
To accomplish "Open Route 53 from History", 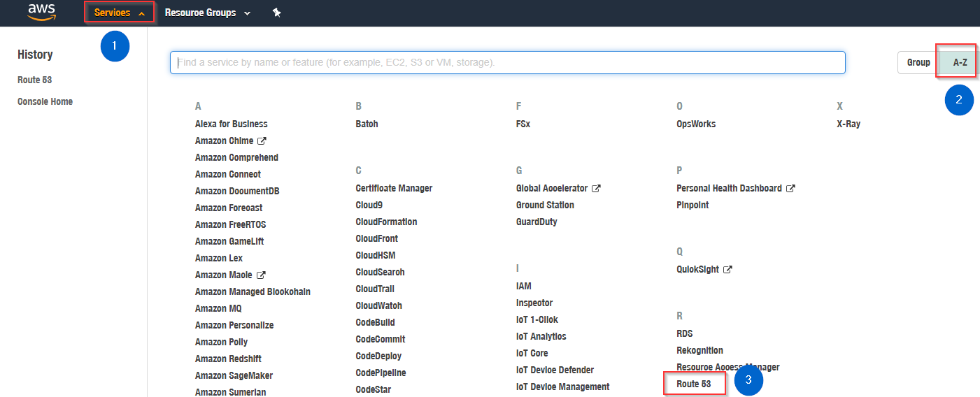I will (35, 80).
